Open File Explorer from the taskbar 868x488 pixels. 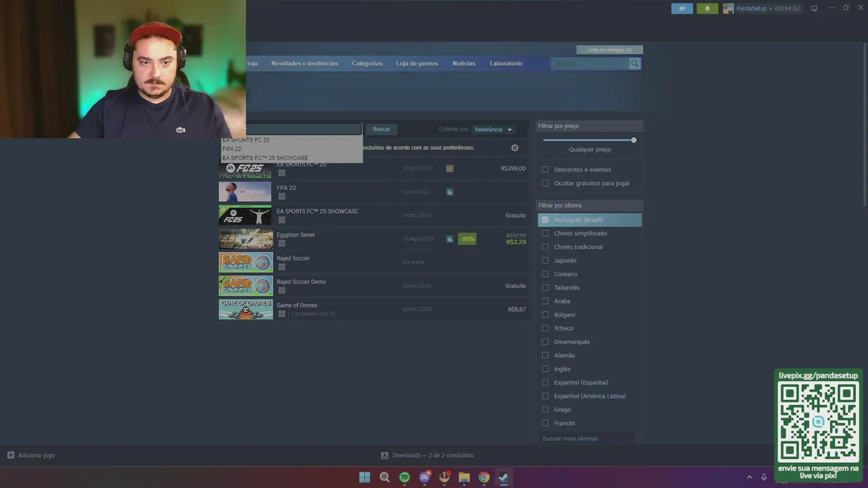point(465,477)
